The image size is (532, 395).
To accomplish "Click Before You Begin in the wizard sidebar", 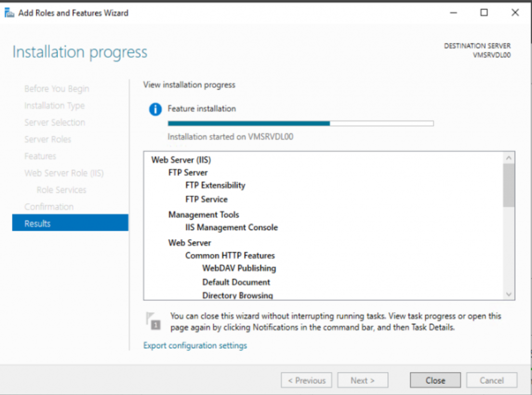I will [56, 89].
